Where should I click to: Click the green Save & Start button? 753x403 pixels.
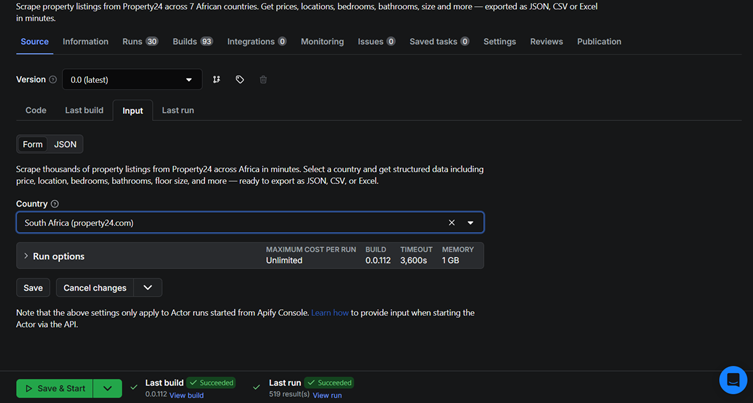pos(55,389)
